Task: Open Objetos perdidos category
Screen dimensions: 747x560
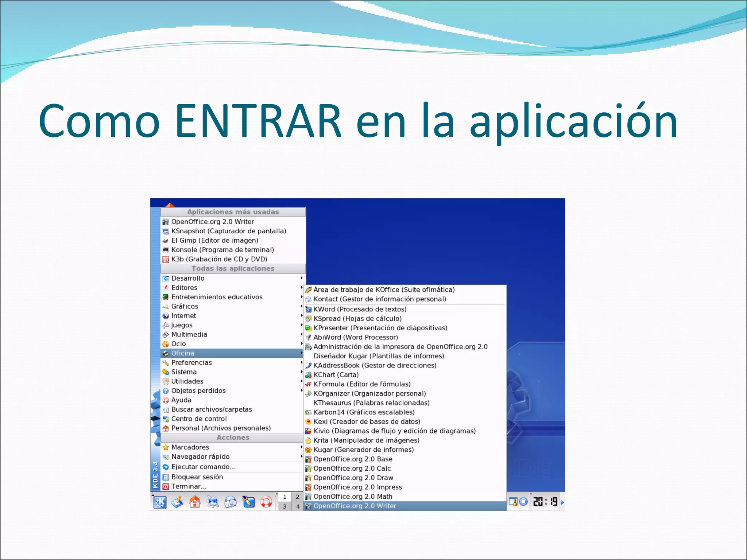Action: tap(232, 391)
